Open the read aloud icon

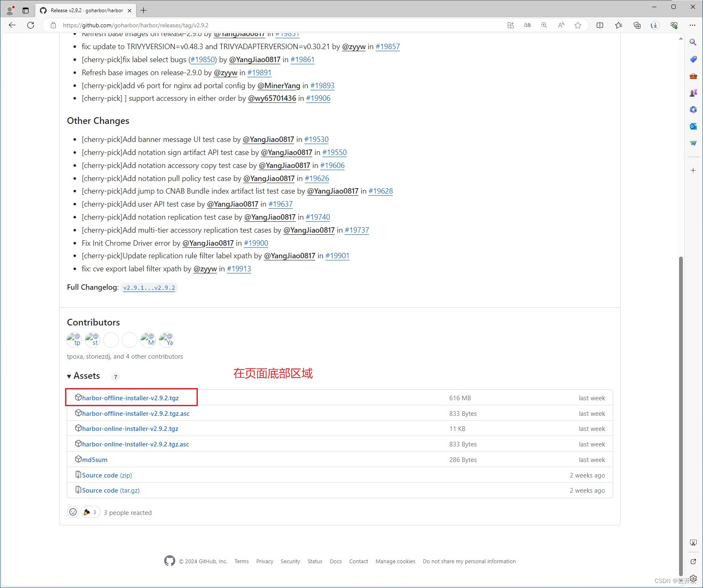tap(561, 25)
